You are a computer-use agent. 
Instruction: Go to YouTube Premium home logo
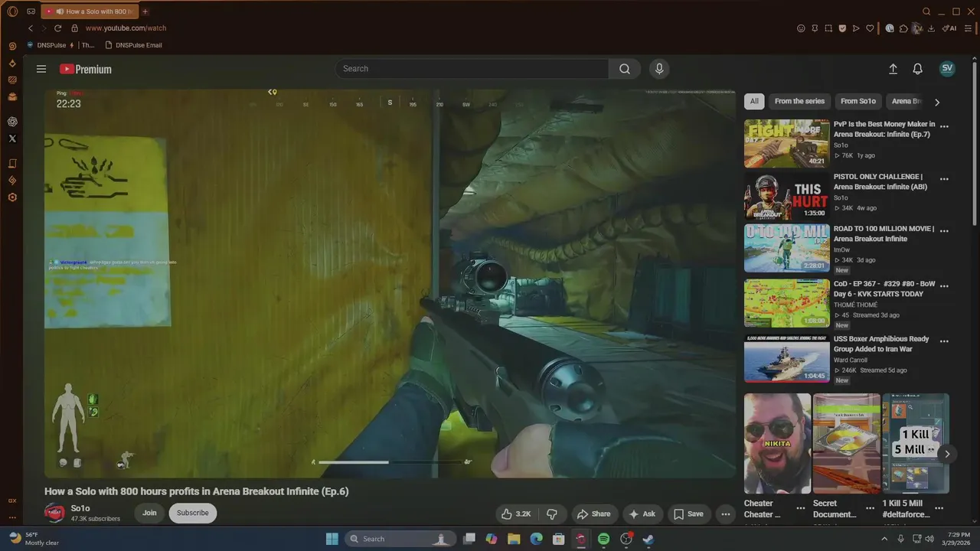(86, 69)
